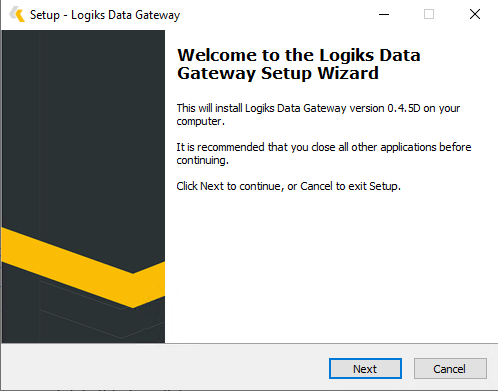Click the 'Welcome to the Logiks Data' heading line

pos(299,55)
